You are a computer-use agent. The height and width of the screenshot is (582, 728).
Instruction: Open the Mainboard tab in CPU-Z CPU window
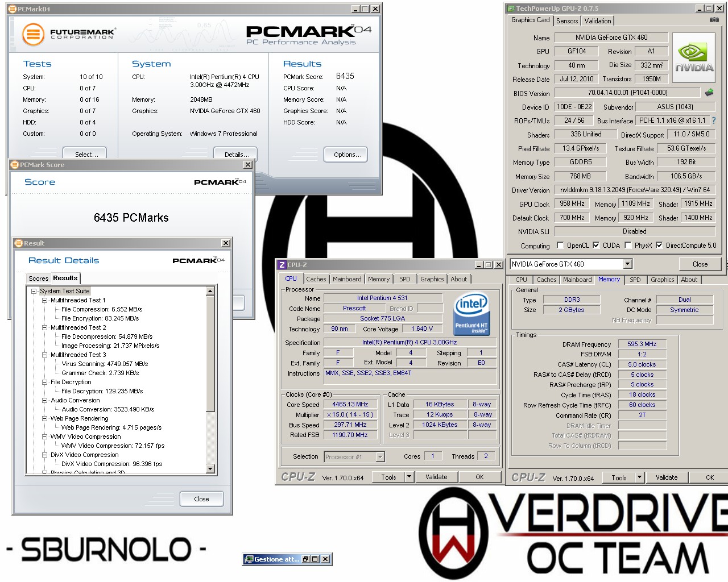[x=347, y=279]
